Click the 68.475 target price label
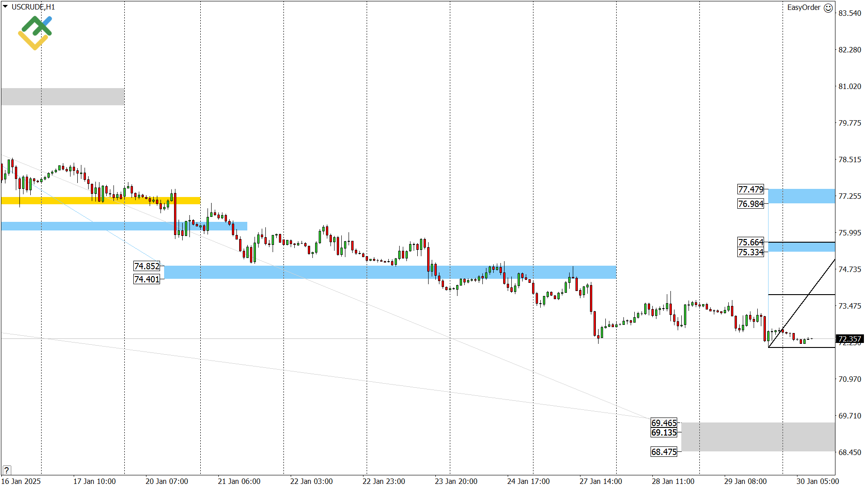The height and width of the screenshot is (488, 868). click(664, 452)
